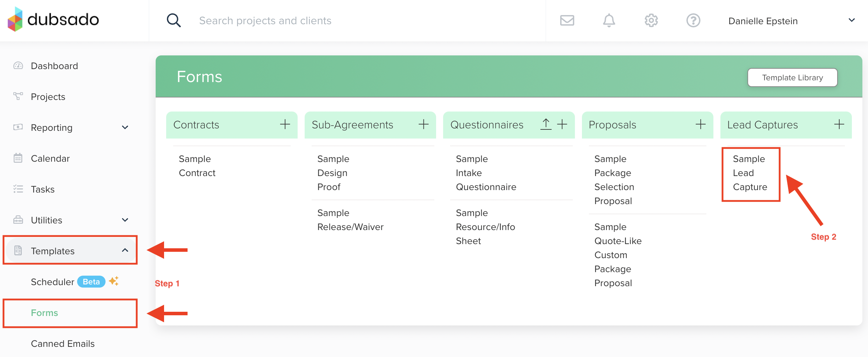
Task: Open the Scheduler Beta page
Action: pos(53,282)
